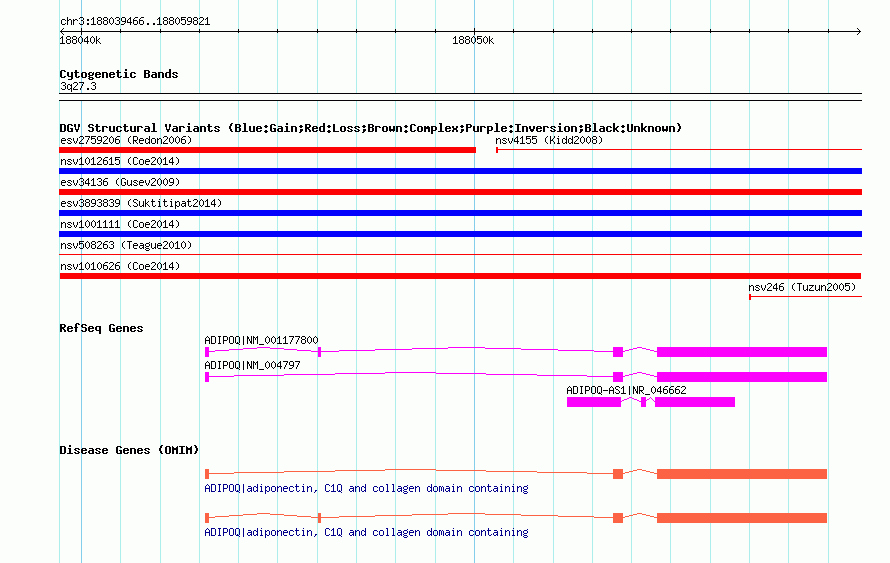Select transcript label ADIPOQ|NM_001177800
Viewport: 890px width, 563px height.
point(261,340)
